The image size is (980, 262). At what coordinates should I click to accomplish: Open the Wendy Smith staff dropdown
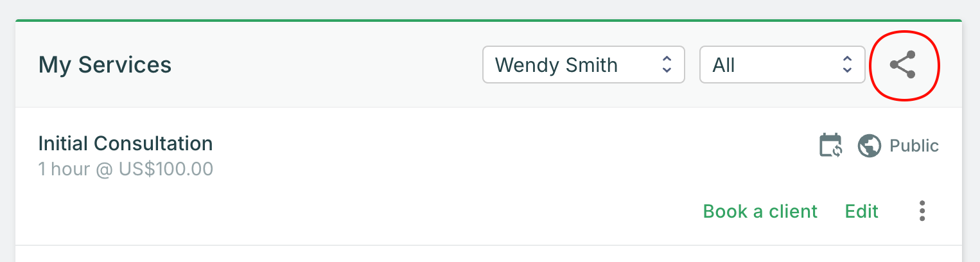[x=583, y=65]
